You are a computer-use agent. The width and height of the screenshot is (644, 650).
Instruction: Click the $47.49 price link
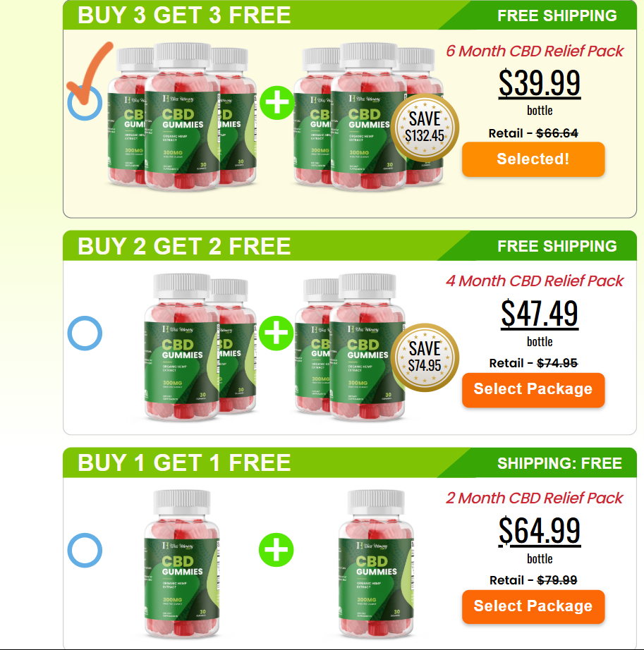pos(539,314)
